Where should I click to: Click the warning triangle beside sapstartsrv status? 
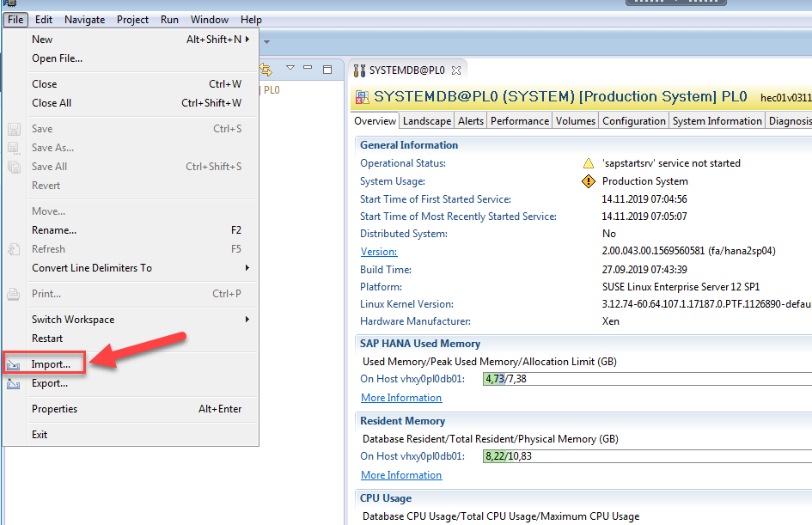588,162
